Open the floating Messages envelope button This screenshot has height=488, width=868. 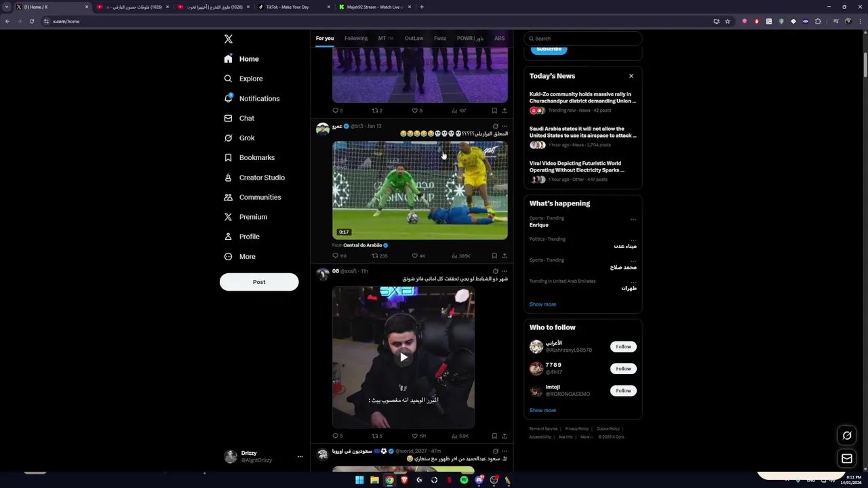(x=847, y=459)
